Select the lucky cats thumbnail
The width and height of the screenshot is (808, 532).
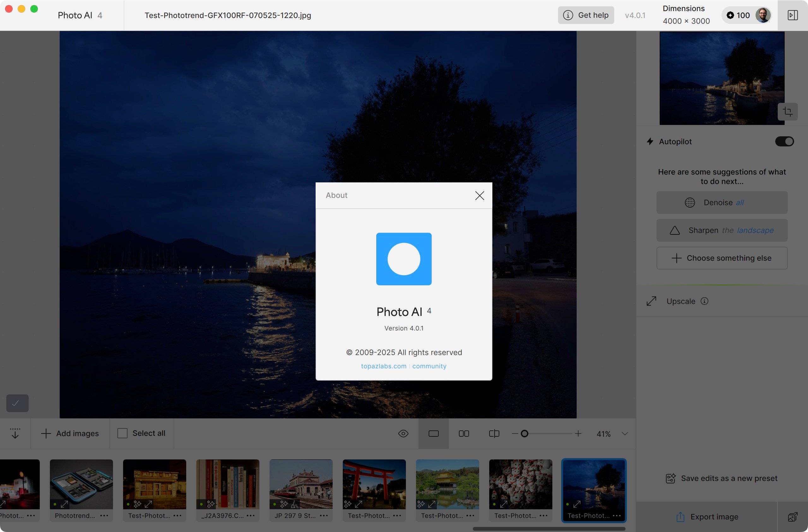point(520,484)
